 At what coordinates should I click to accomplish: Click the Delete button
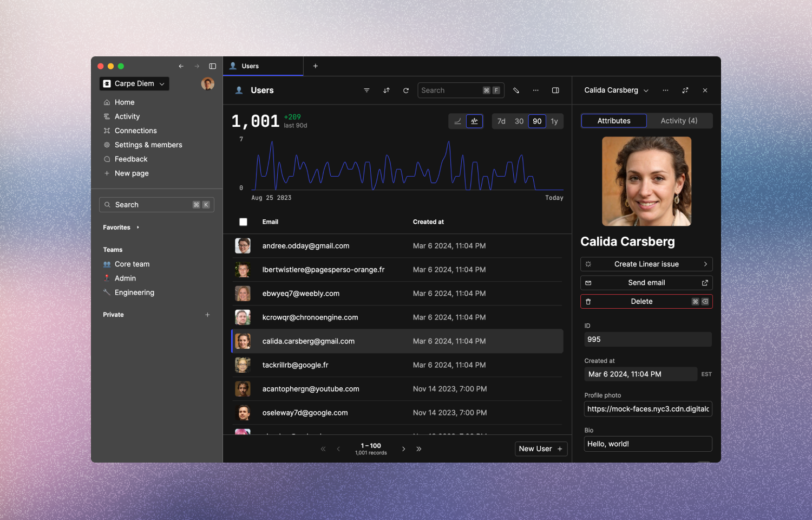click(646, 302)
